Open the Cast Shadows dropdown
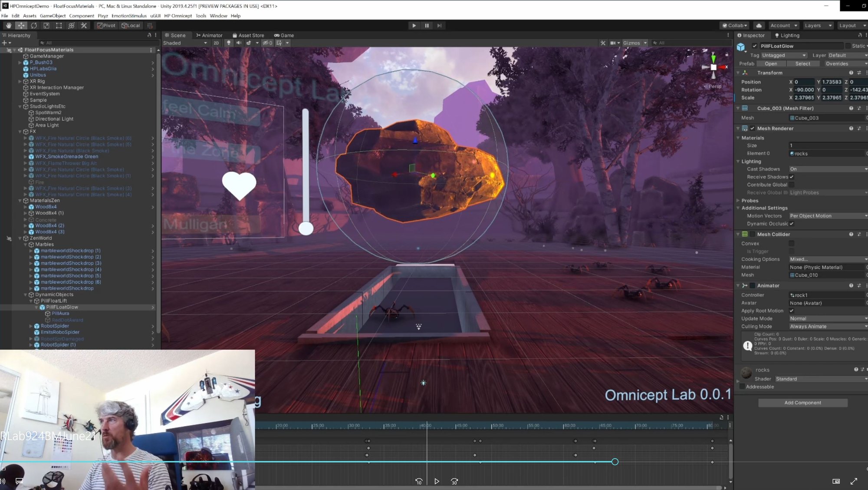 coord(828,169)
